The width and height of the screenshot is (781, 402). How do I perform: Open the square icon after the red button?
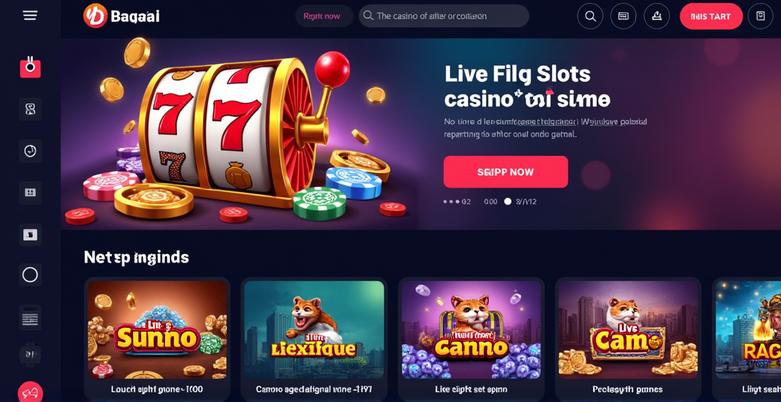tap(760, 16)
